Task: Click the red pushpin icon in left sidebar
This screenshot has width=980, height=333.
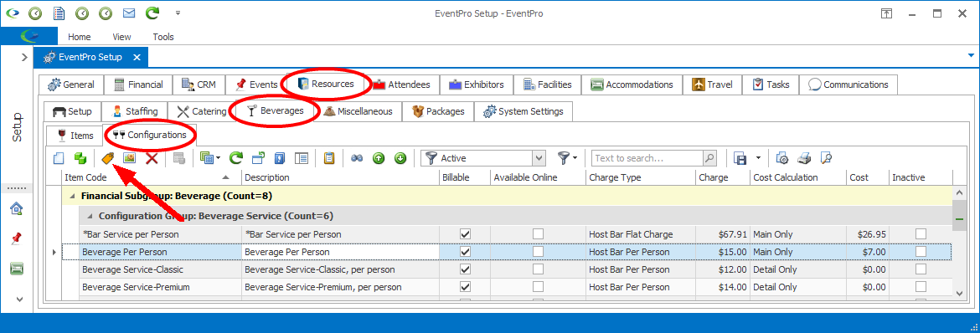Action: pos(17,238)
